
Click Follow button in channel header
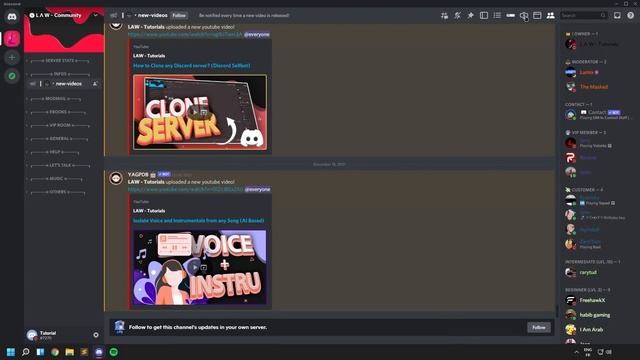pos(179,16)
